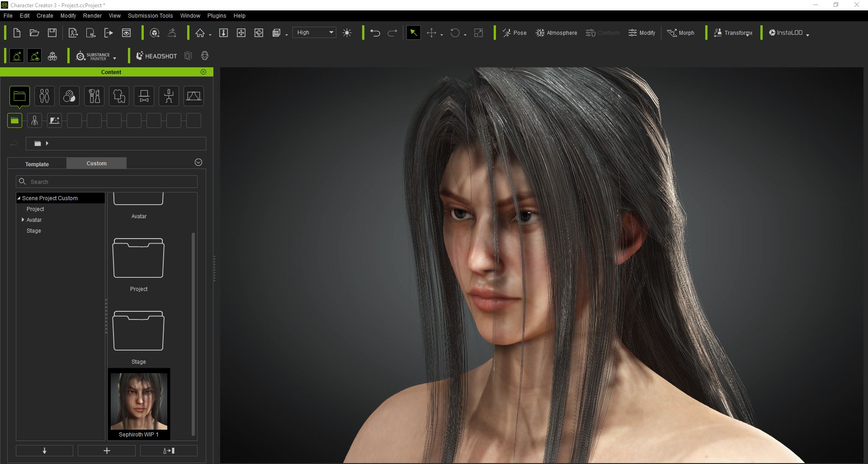
Task: Select the Animation pose content category
Action: point(169,96)
